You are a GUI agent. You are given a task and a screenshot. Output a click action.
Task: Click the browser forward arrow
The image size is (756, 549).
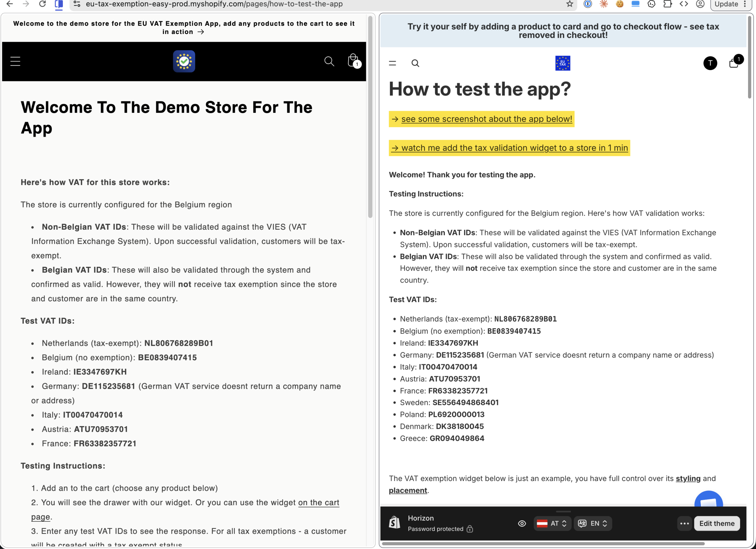(x=26, y=4)
